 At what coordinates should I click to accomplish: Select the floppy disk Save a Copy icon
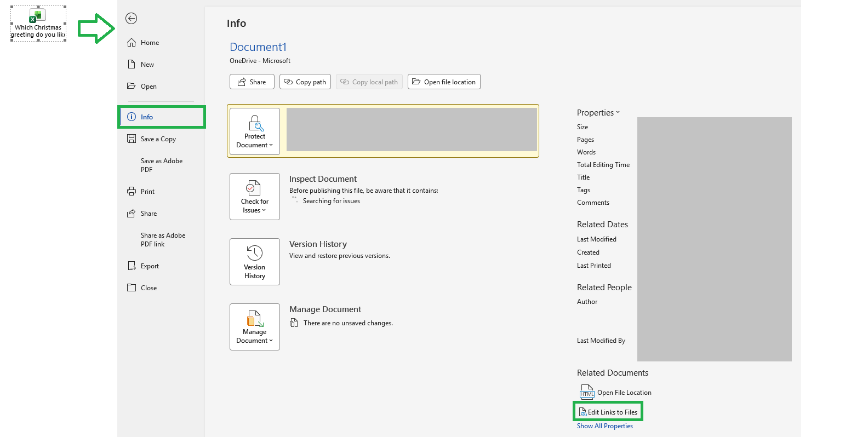[132, 139]
